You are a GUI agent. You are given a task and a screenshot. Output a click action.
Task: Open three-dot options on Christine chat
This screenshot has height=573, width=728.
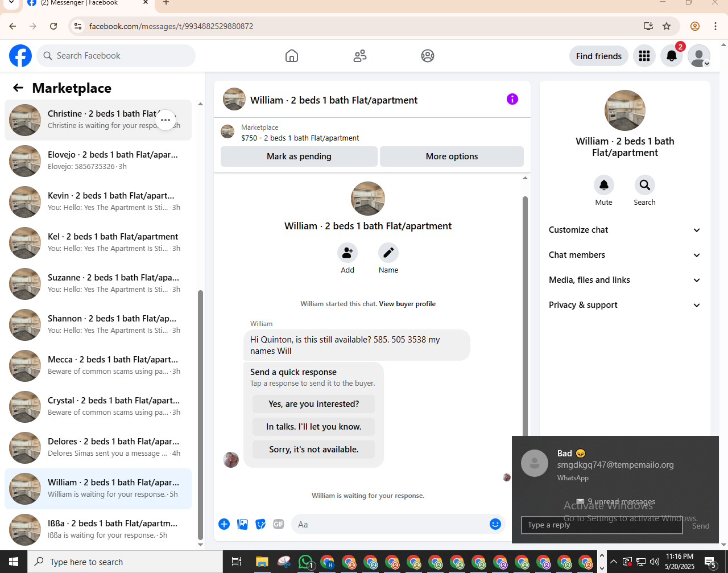166,120
